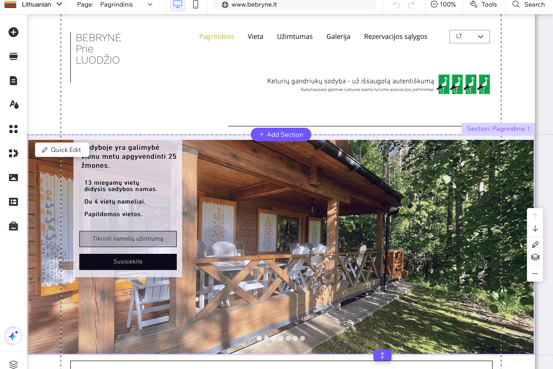Click the last green stork badge image
553x369 pixels.
[484, 84]
